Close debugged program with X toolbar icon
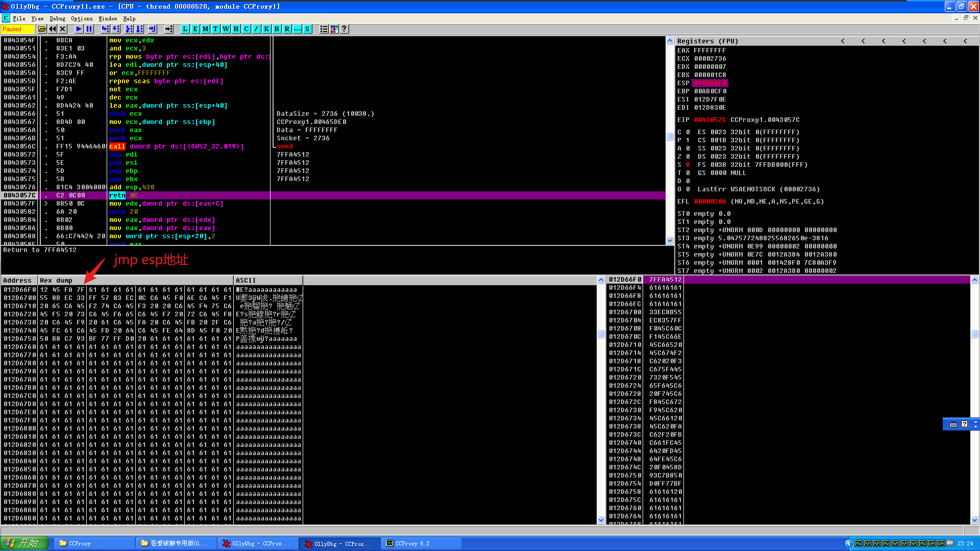This screenshot has width=980, height=551. (62, 29)
